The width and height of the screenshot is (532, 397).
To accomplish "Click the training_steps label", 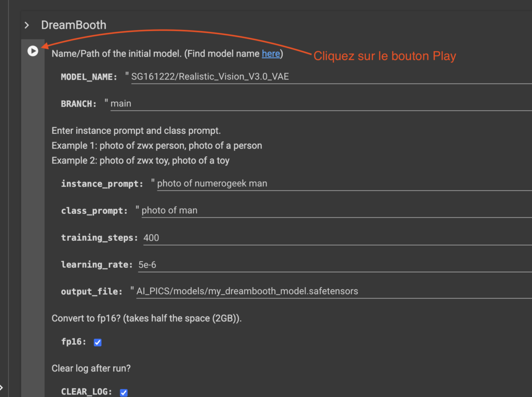I will [x=99, y=238].
